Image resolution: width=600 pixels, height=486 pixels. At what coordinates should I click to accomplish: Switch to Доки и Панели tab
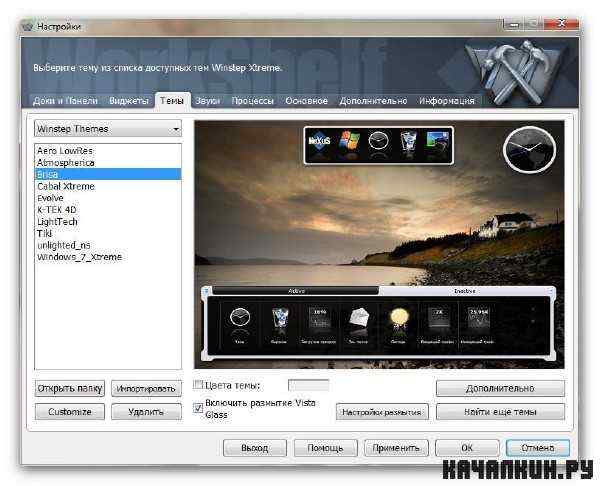[x=65, y=101]
